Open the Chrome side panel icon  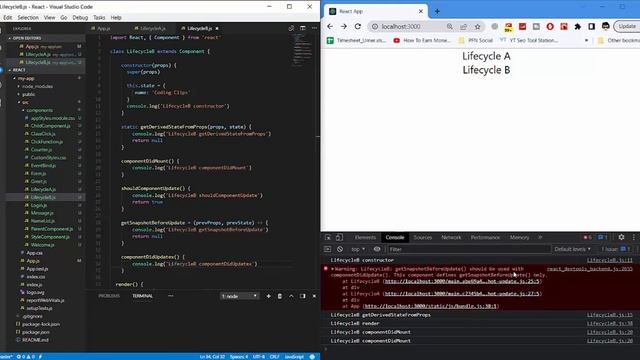pyautogui.click(x=591, y=27)
